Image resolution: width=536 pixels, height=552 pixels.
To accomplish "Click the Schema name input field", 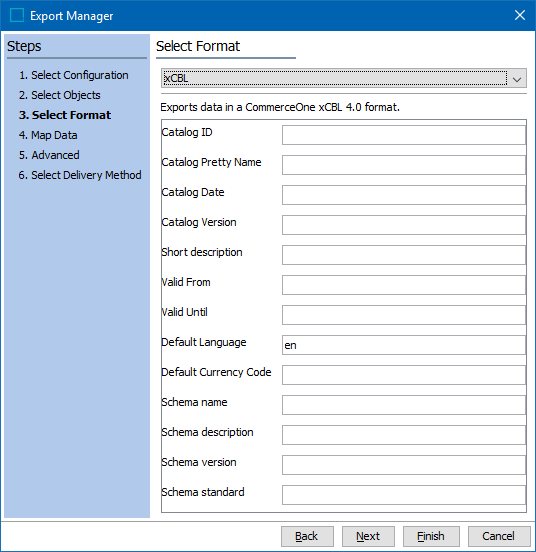I will 404,405.
